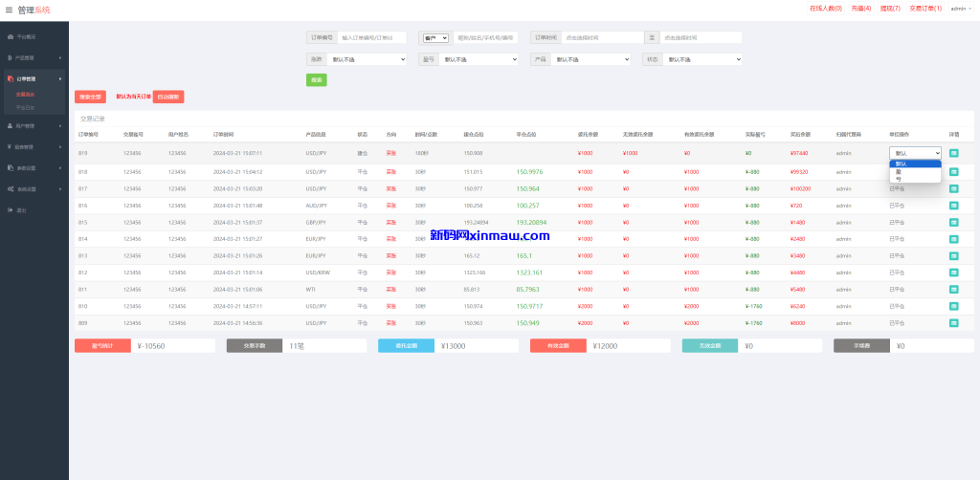Open the admin user menu at top right
Viewport: 980px width, 480px height.
(960, 9)
